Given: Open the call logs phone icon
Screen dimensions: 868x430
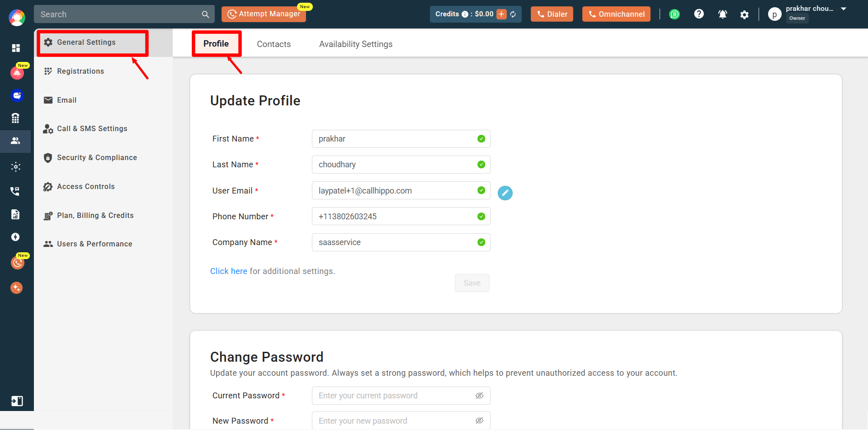Looking at the screenshot, I should pyautogui.click(x=15, y=191).
